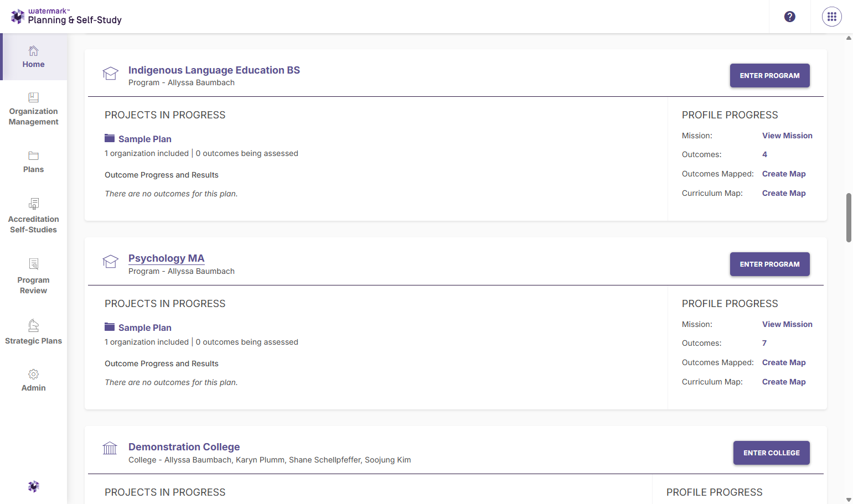Screen dimensions: 853x504
Task: Click Sample Plan folder icon under Indigenous Language Education
Action: pos(110,138)
